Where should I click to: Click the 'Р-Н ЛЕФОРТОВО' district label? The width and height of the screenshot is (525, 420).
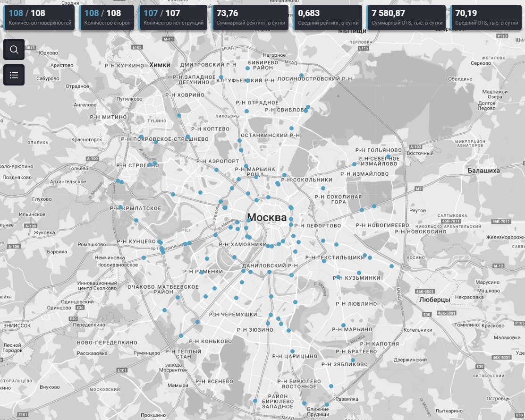(x=317, y=226)
